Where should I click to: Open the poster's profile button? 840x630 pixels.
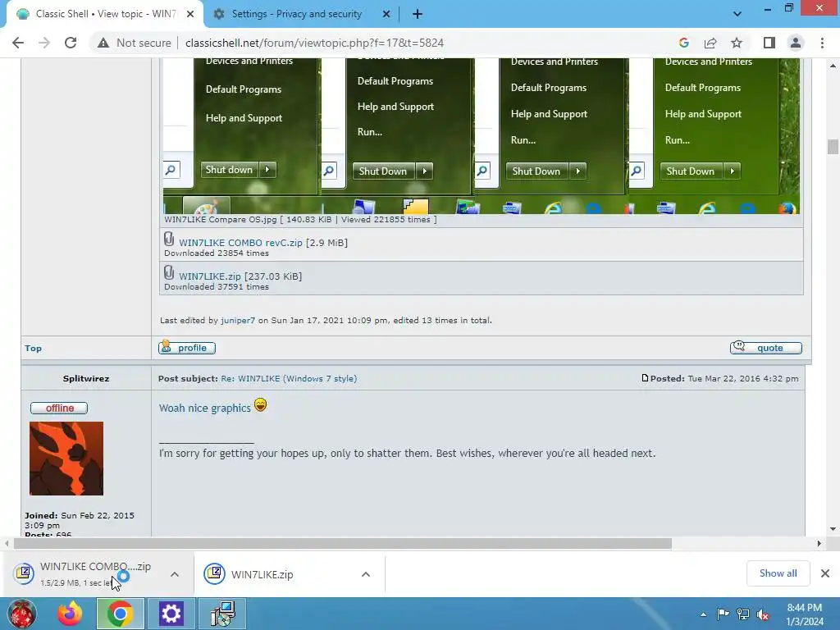(x=187, y=348)
